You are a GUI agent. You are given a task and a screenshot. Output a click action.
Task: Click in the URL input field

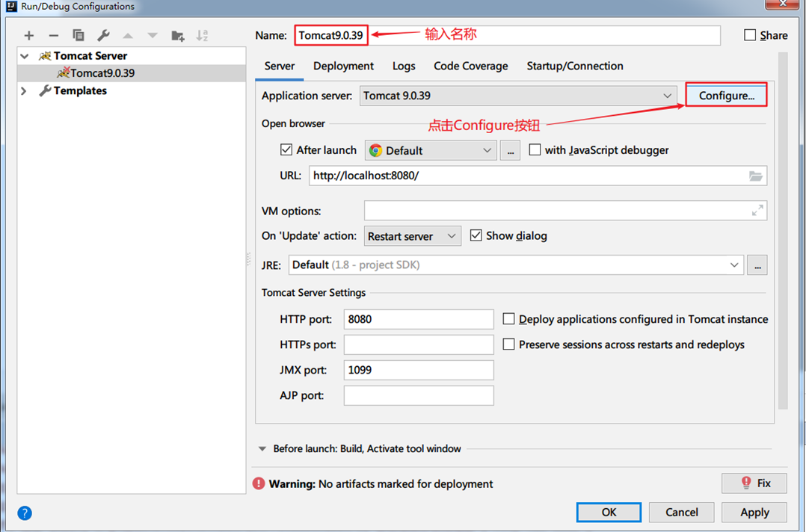click(538, 176)
